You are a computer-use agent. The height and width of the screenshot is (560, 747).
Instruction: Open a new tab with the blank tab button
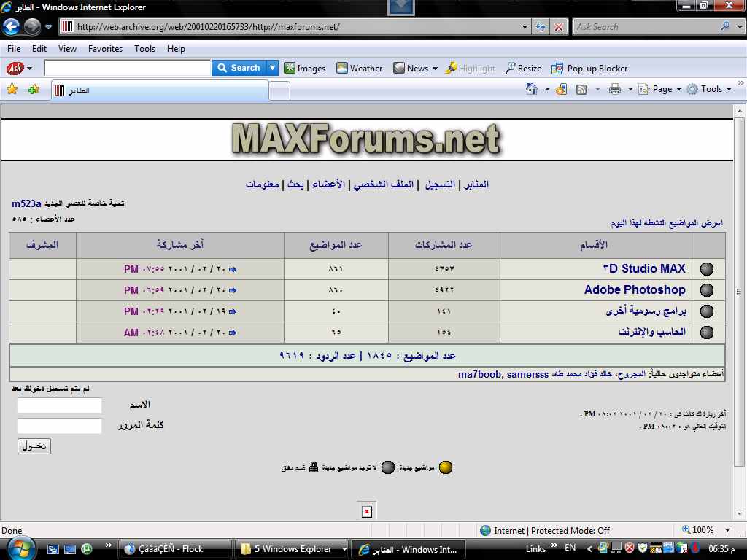click(279, 90)
